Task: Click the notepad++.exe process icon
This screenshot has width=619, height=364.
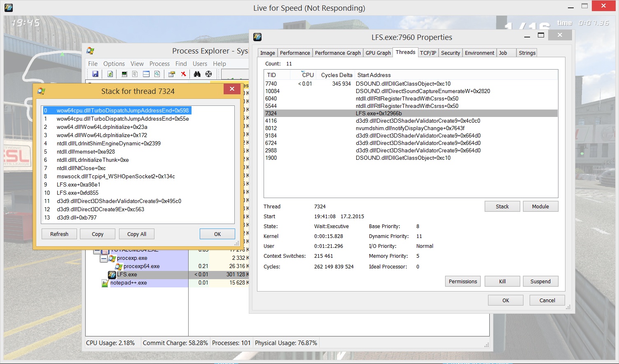Action: 105,283
